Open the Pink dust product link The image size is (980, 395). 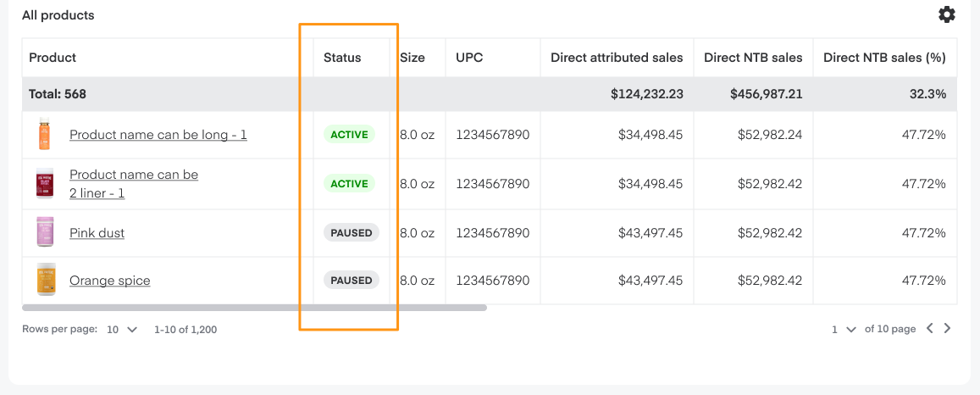[97, 233]
